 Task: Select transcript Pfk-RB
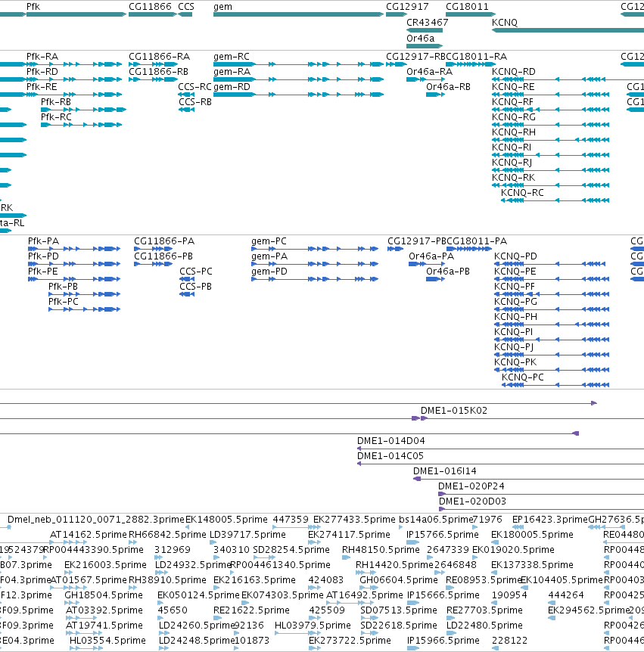point(83,110)
